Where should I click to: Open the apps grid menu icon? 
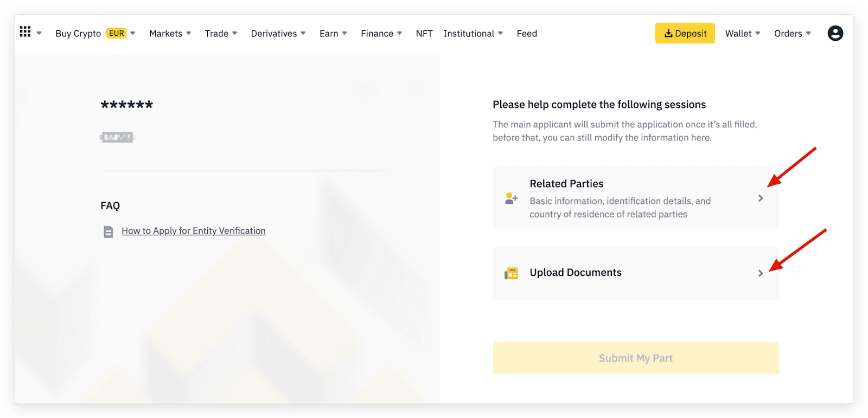(25, 33)
